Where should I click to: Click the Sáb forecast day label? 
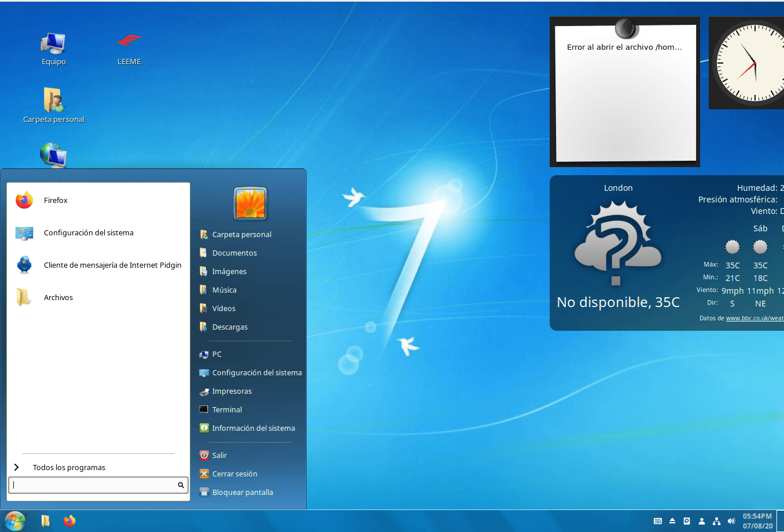760,228
